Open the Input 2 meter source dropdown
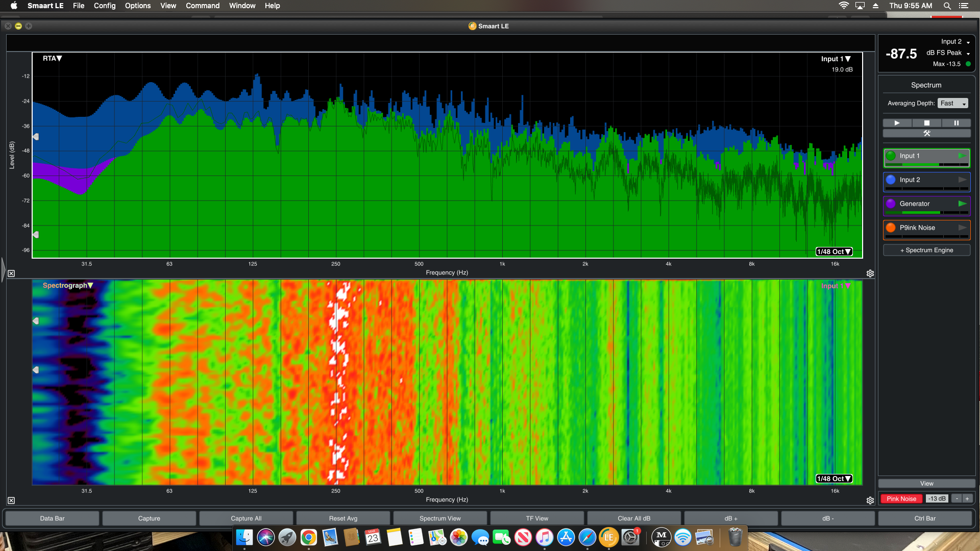Viewport: 980px width, 551px height. pos(955,42)
